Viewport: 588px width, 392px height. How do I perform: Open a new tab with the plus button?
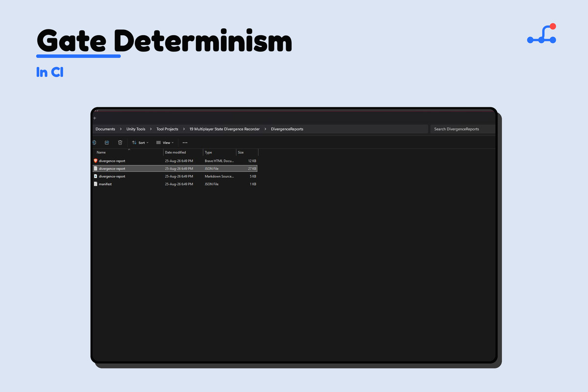(95, 118)
